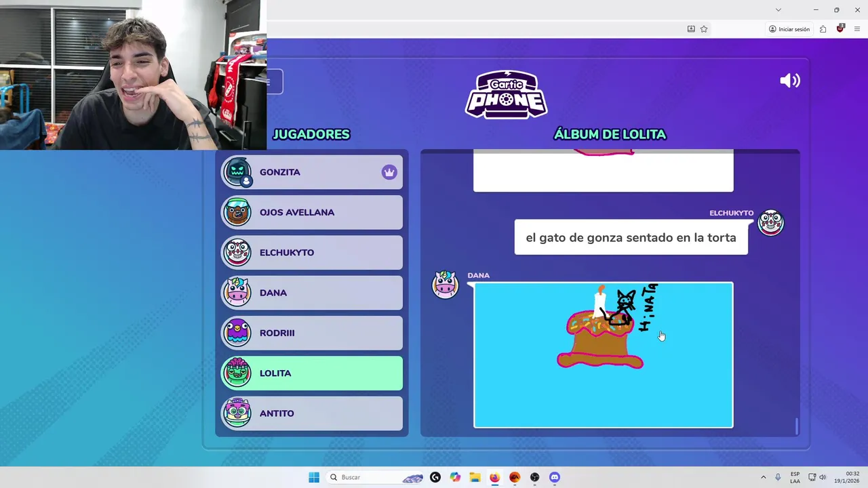The image size is (868, 488).
Task: Click the crown icon next to GONZITA
Action: [389, 172]
